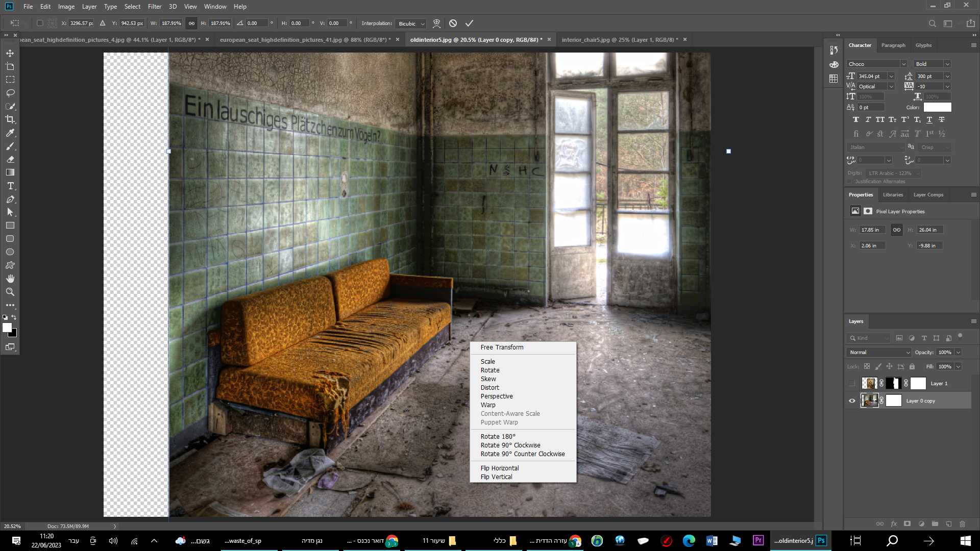This screenshot has width=980, height=551.
Task: Click lock transparent pixels icon
Action: 867,366
